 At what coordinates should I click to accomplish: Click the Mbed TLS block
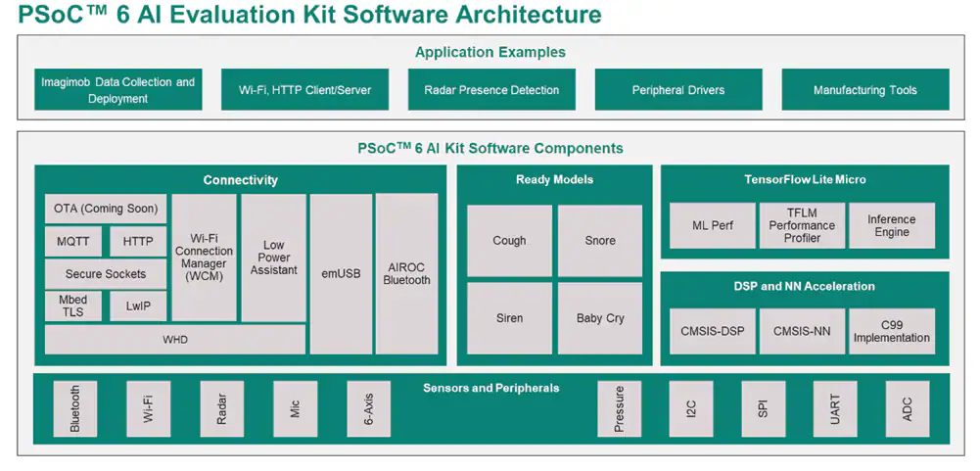[73, 306]
